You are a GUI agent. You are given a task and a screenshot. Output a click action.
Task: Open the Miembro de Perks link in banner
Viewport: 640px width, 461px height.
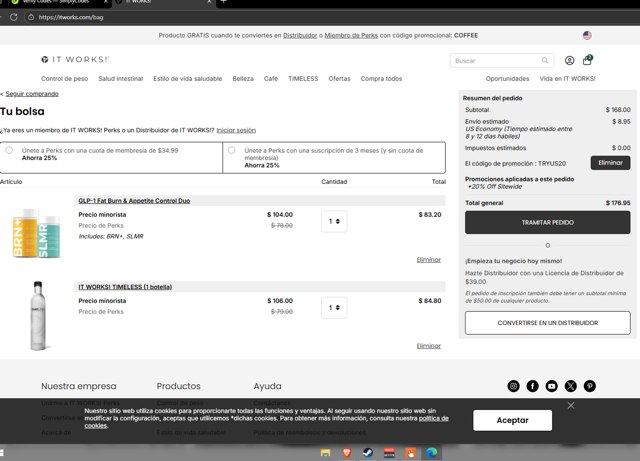tap(351, 36)
